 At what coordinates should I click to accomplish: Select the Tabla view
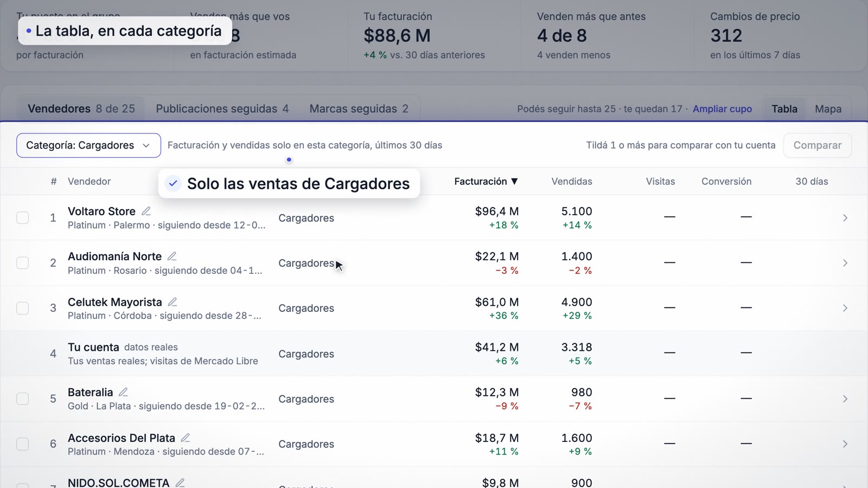(x=784, y=109)
